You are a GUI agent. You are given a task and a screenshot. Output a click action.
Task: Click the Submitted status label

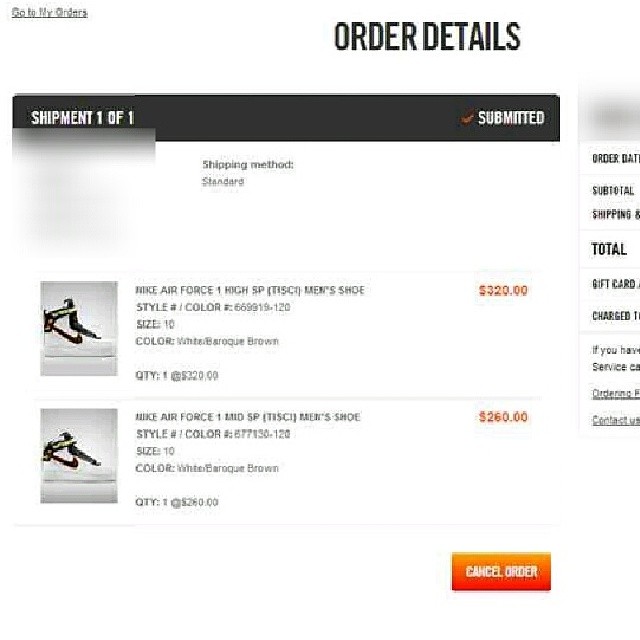coord(511,118)
